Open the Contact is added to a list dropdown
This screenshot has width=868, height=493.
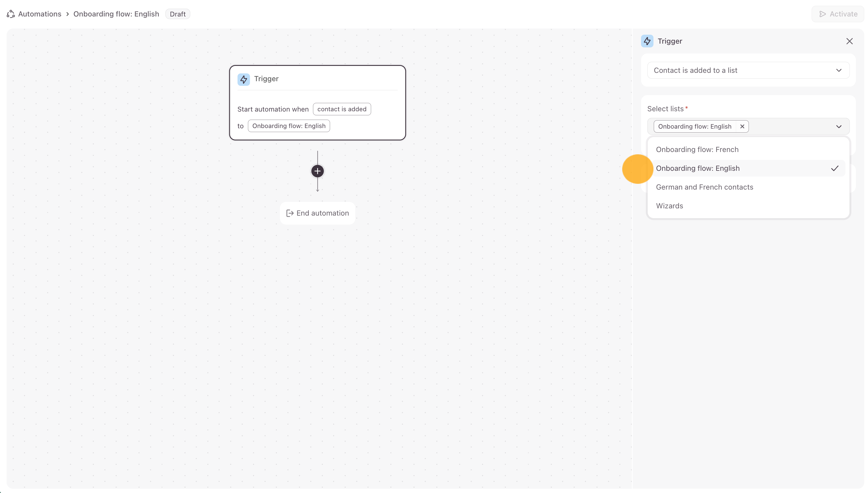(x=748, y=71)
